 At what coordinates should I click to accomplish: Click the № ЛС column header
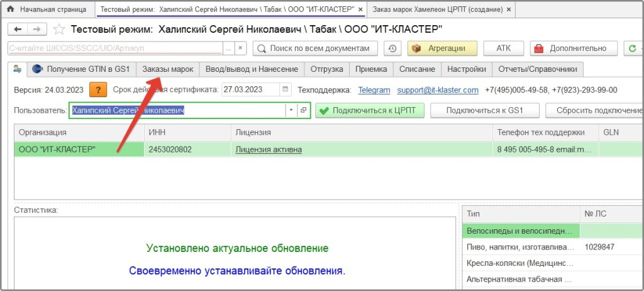click(x=612, y=214)
